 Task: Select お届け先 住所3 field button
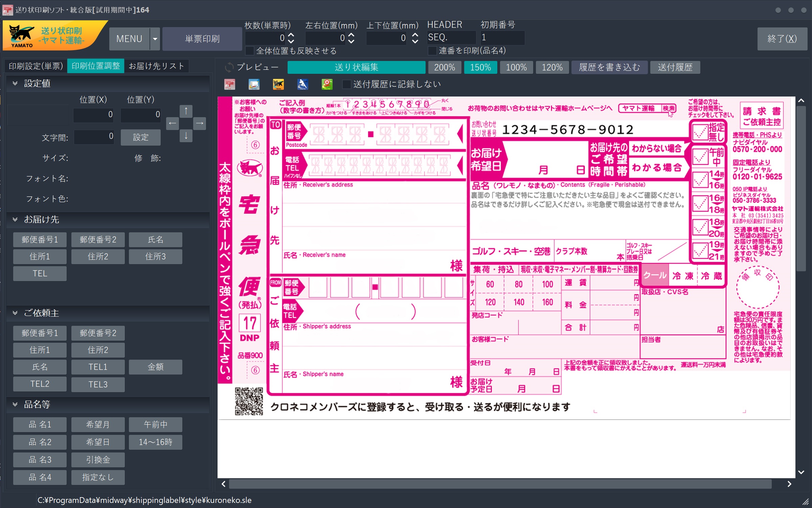click(156, 257)
